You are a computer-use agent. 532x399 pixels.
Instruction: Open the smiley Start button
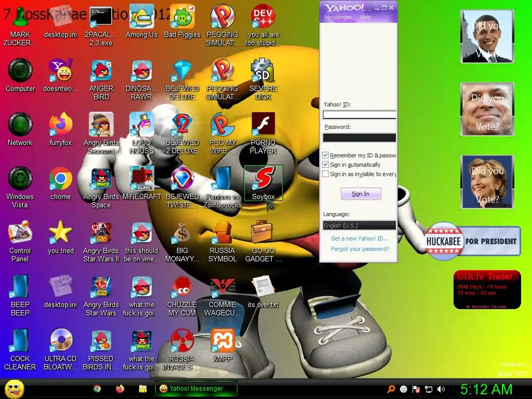14,389
